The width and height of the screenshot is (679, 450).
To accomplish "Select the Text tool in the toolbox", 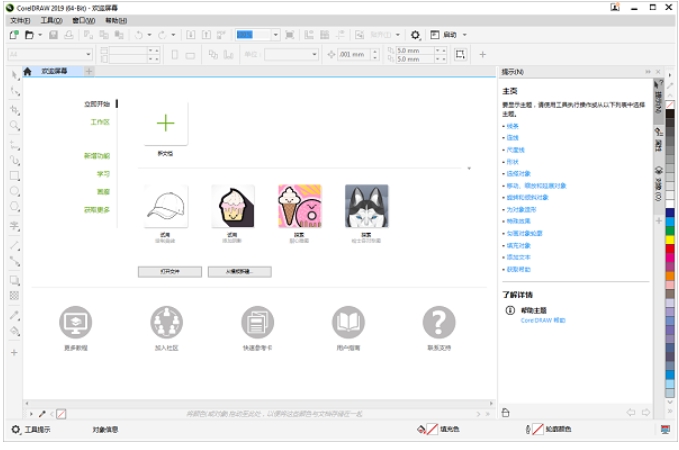I will pyautogui.click(x=15, y=226).
